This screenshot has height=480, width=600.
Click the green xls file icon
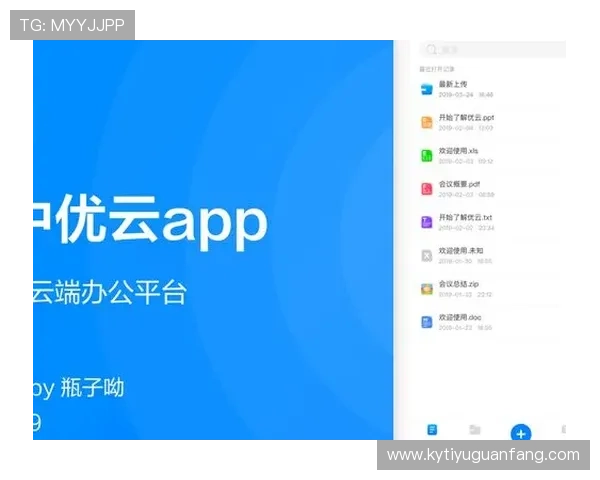point(427,156)
